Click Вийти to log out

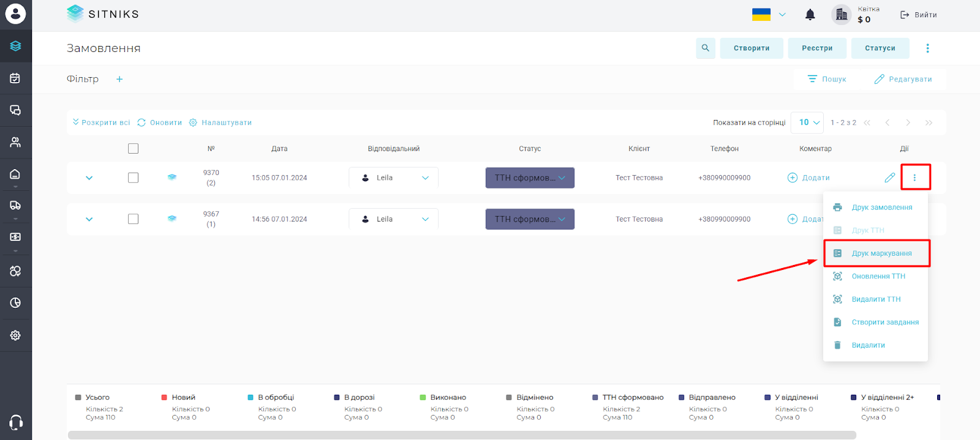coord(918,15)
